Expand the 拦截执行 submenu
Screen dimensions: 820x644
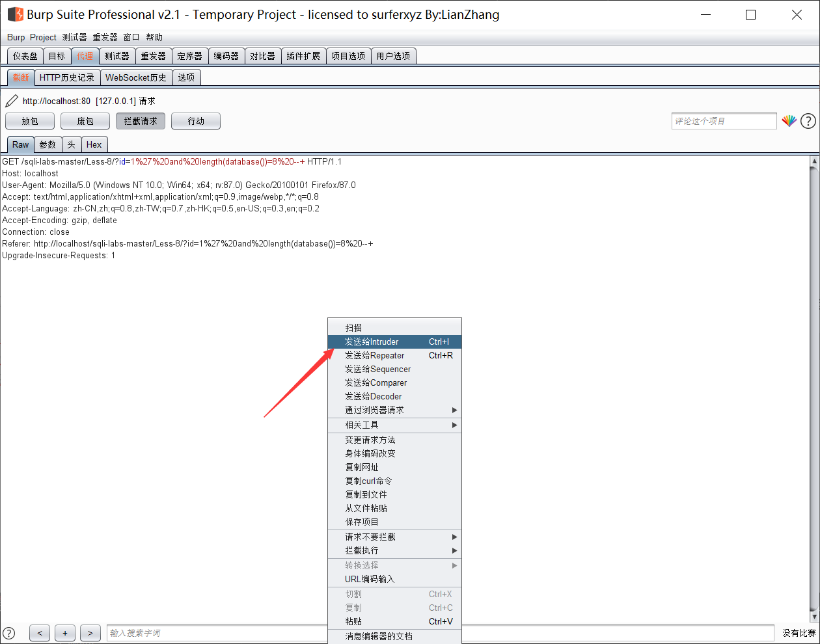click(394, 550)
